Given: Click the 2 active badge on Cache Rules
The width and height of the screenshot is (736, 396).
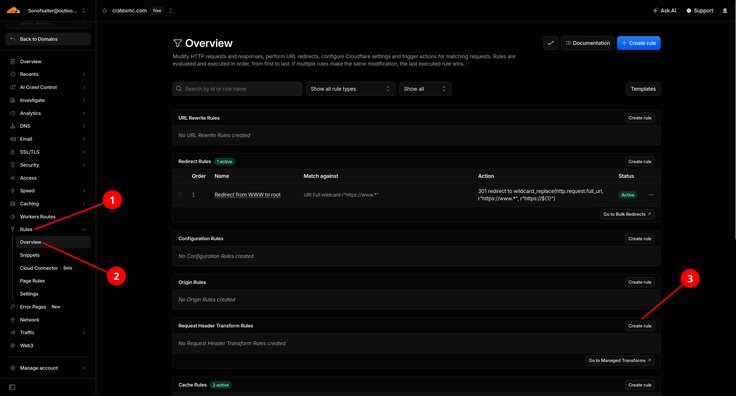Looking at the screenshot, I should 221,385.
